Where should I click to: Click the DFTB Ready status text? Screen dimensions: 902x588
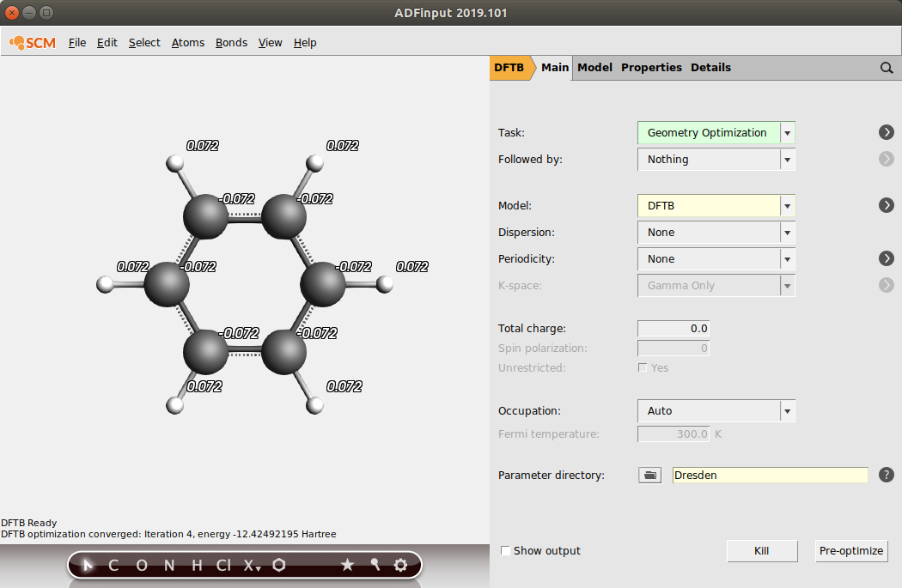click(28, 523)
